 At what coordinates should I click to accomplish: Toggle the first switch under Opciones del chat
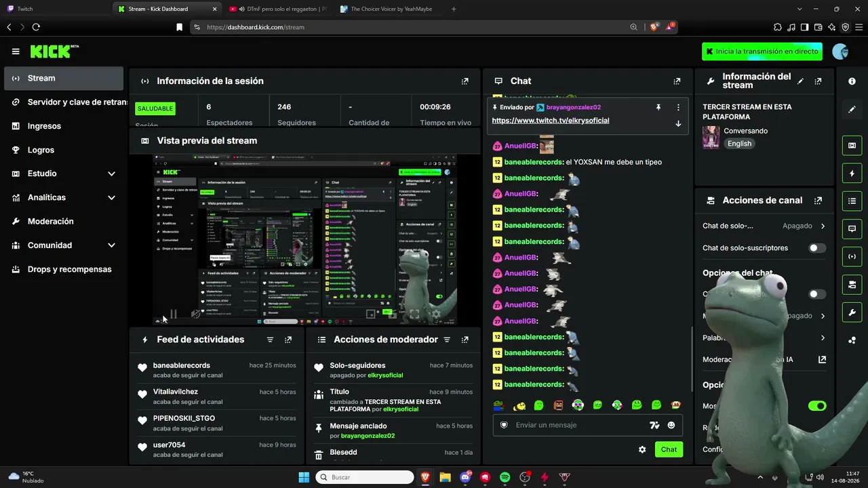coord(817,294)
